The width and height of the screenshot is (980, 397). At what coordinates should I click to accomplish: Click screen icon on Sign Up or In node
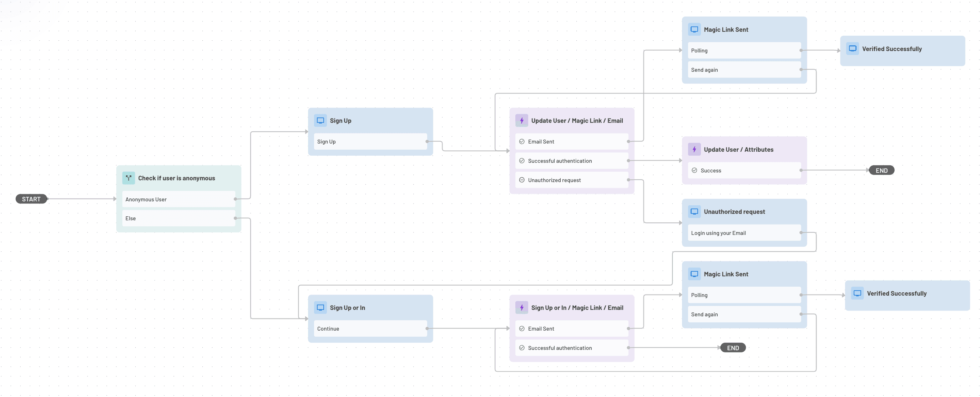click(x=320, y=307)
